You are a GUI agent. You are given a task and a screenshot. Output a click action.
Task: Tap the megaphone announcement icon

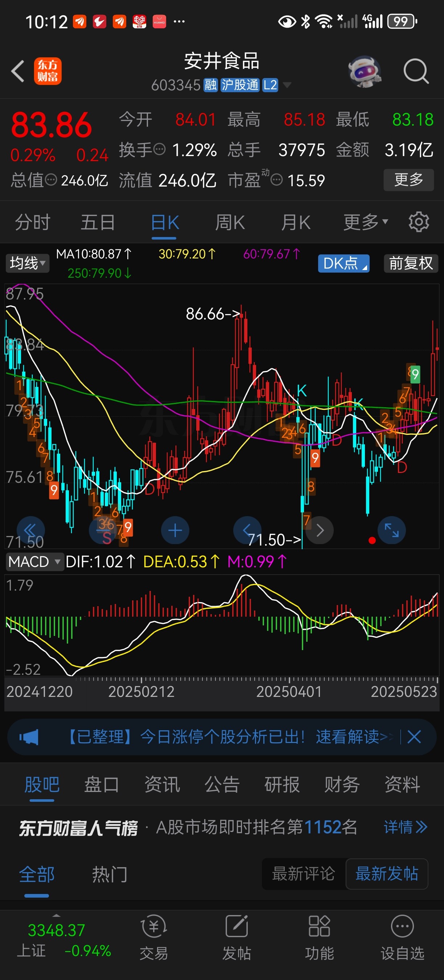29,737
